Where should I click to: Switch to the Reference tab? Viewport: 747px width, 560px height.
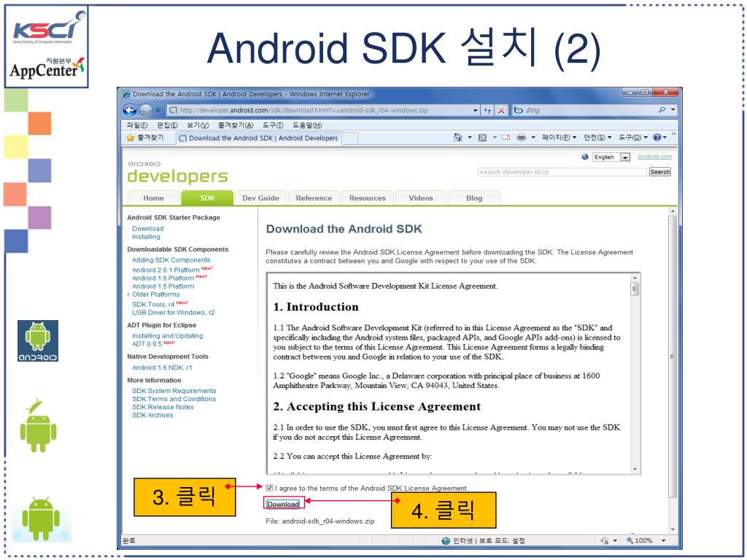coord(314,198)
